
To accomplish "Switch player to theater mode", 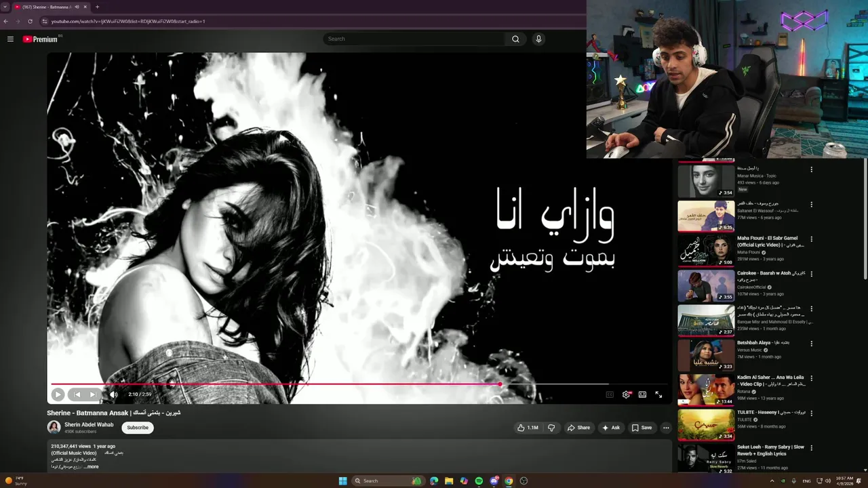I will coord(642,394).
